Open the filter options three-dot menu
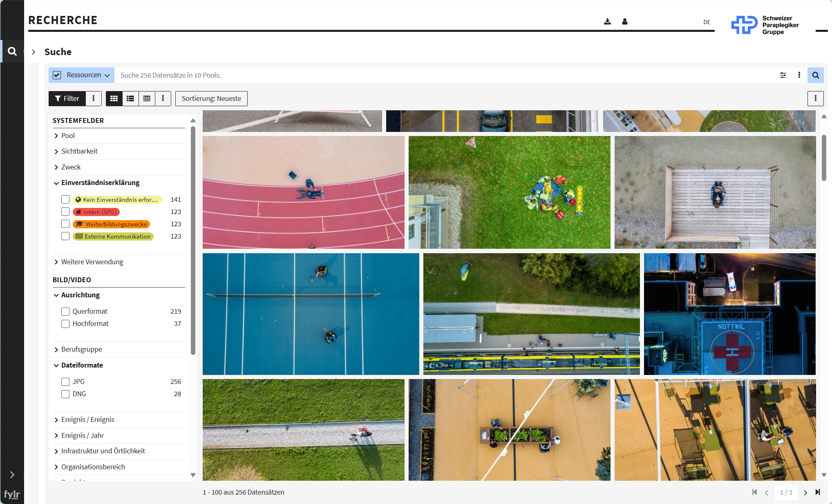This screenshot has height=504, width=832. (x=94, y=98)
